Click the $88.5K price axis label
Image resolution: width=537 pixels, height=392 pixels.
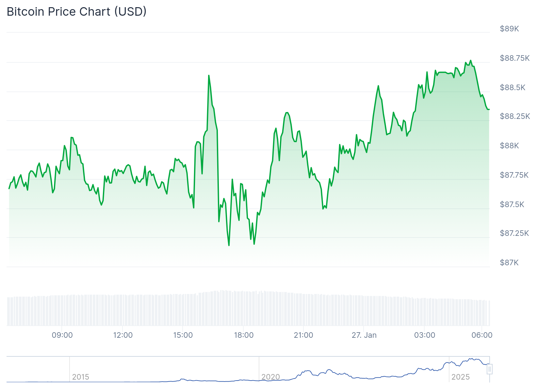pos(513,88)
